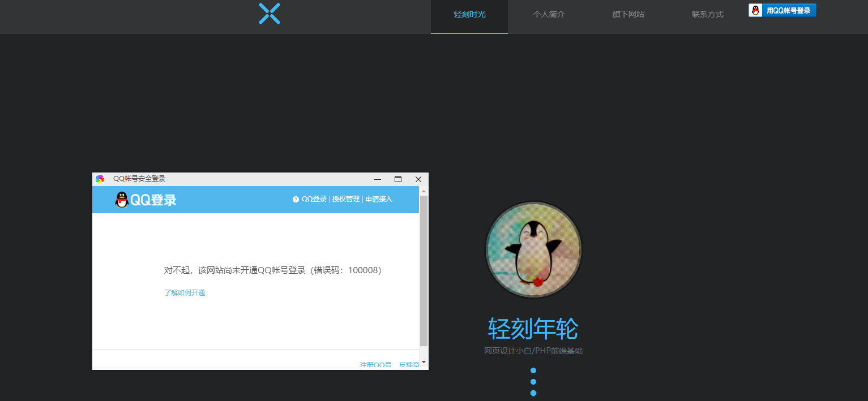Select the third pagination dot

[533, 393]
